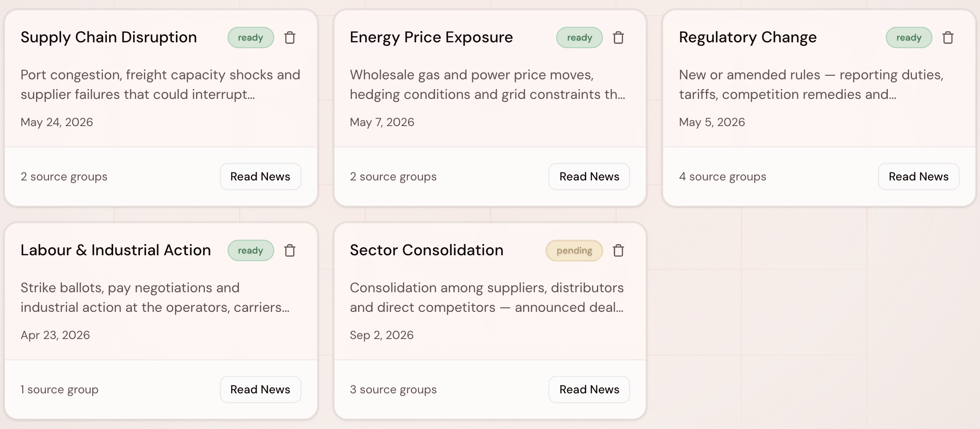
Task: Click '3 source groups' on Sector Consolidation
Action: pyautogui.click(x=393, y=390)
